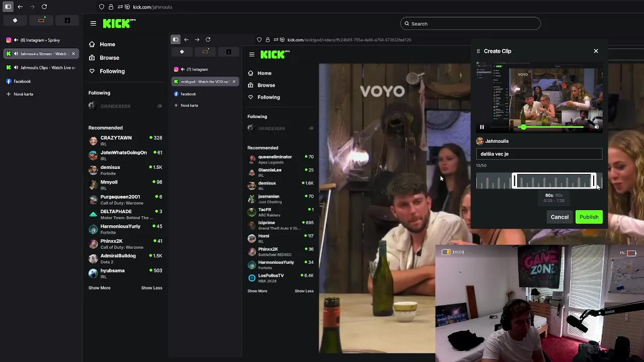Click Mmyoil channel avatar
The image size is (644, 362).
click(x=93, y=185)
